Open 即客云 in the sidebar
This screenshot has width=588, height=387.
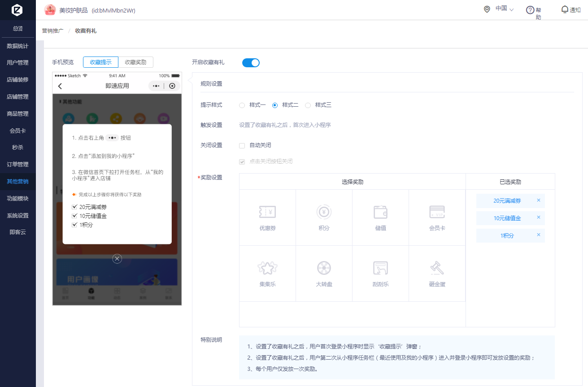pos(18,232)
